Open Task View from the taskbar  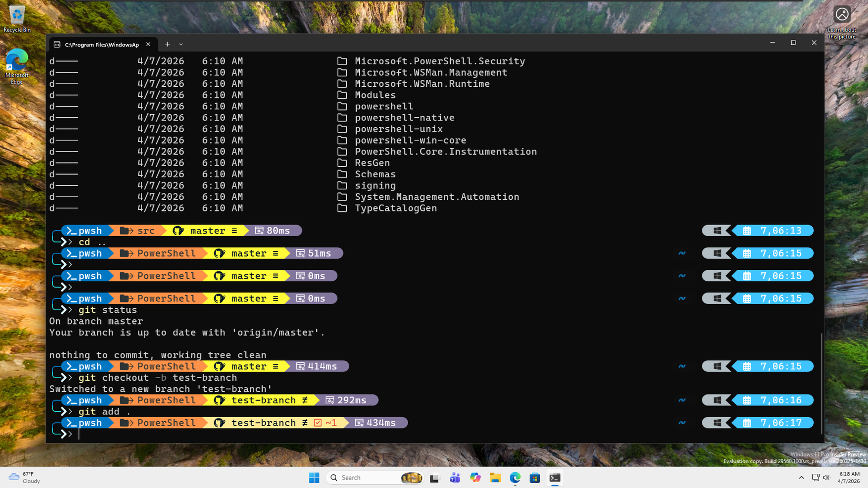point(435,477)
